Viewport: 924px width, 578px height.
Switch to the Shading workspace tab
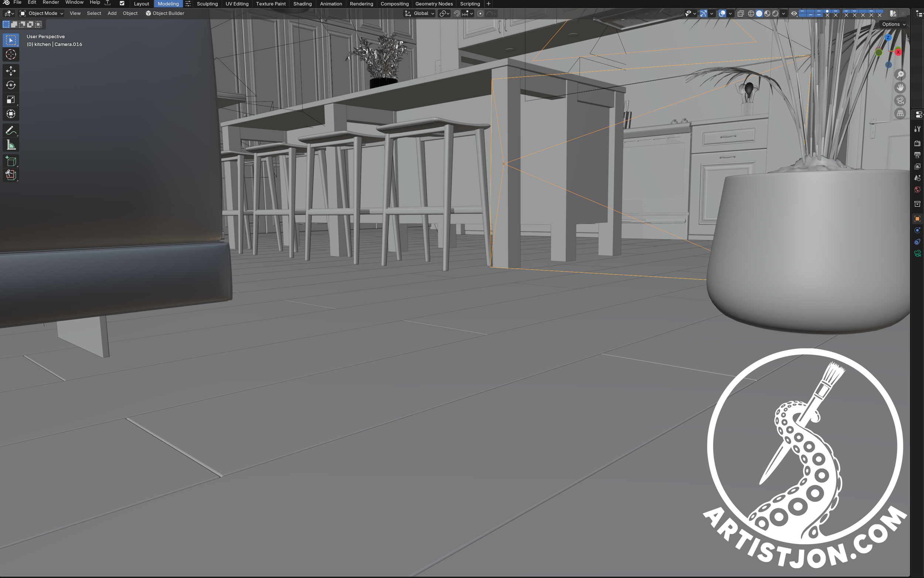(302, 4)
